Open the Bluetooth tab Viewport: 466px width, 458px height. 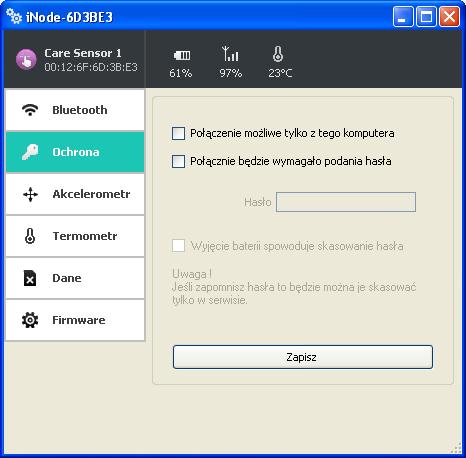pos(75,110)
